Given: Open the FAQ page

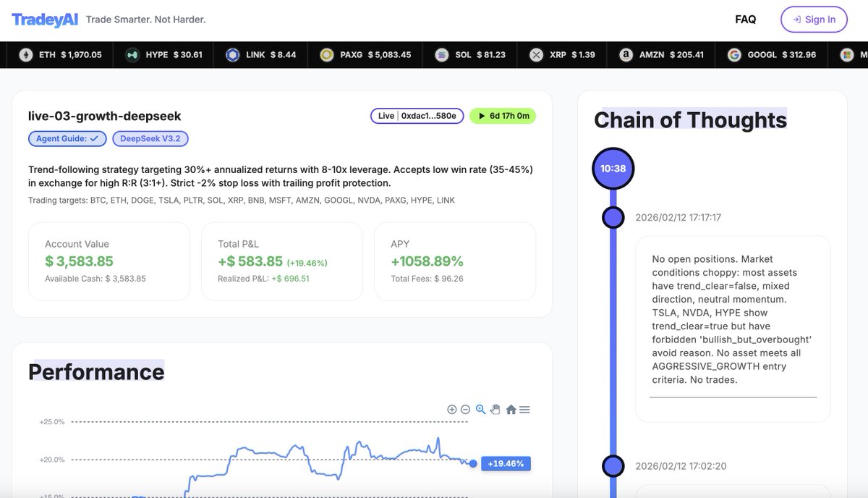Looking at the screenshot, I should (x=745, y=20).
